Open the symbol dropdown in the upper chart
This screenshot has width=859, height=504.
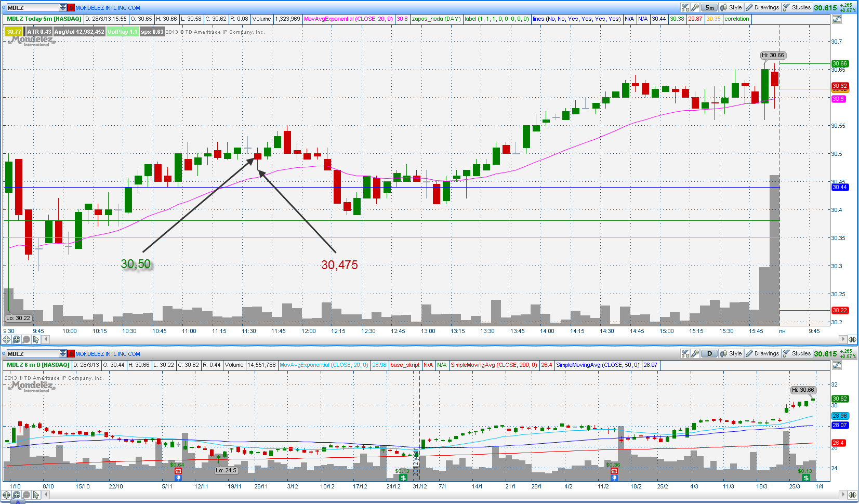[x=63, y=7]
